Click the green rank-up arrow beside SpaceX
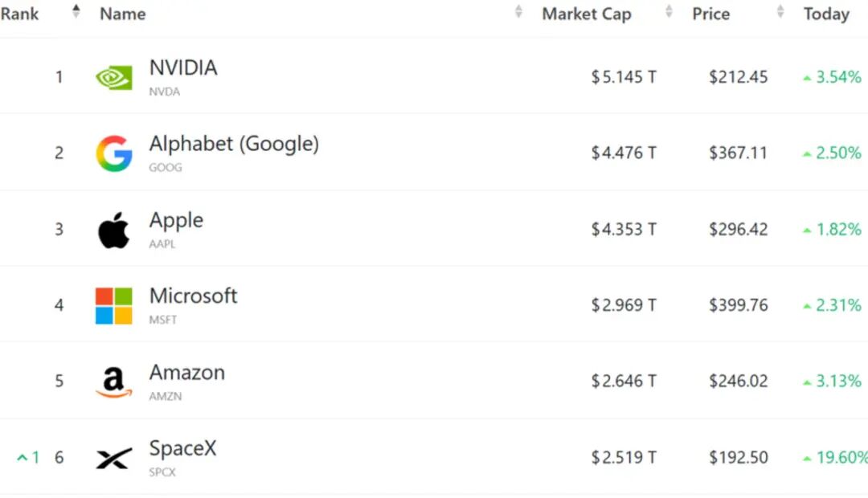 tap(23, 457)
